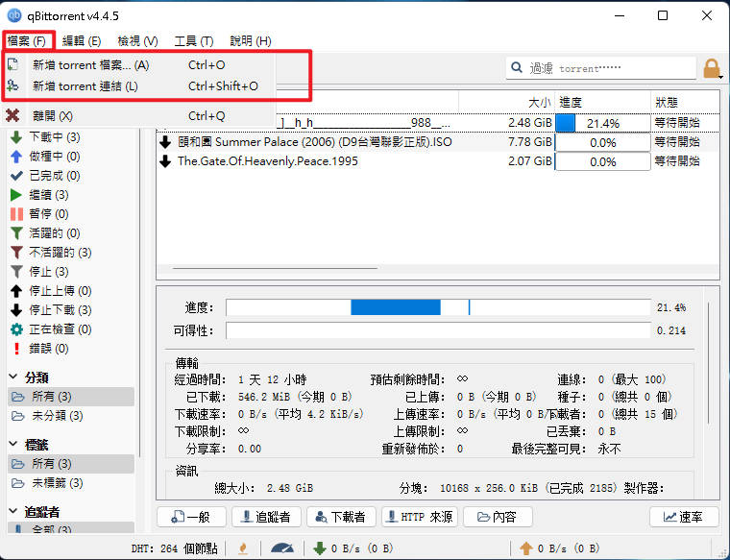Filter by 停止下載 (3) status
The height and width of the screenshot is (560, 730).
click(61, 310)
